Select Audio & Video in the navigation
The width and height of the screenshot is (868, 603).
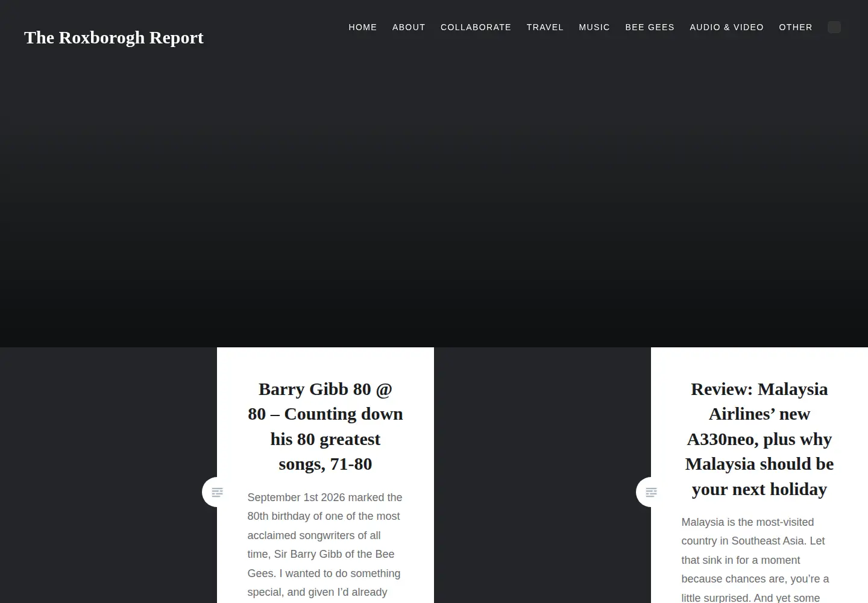point(726,27)
